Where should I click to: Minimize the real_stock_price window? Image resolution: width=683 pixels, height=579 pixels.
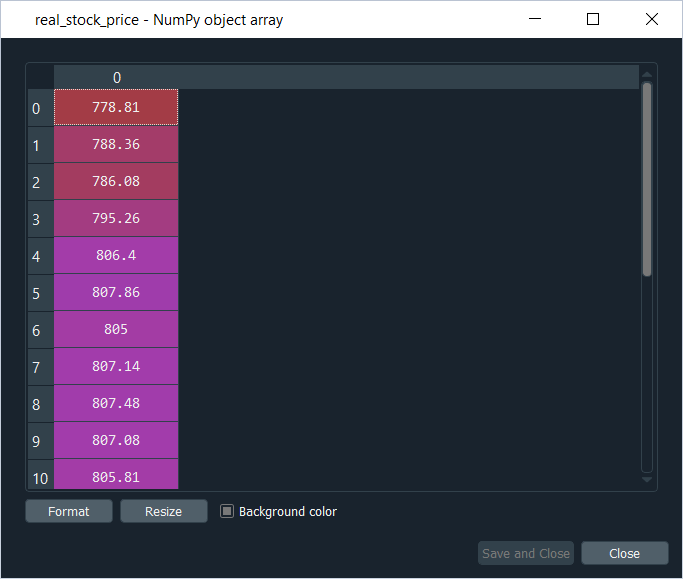[535, 19]
